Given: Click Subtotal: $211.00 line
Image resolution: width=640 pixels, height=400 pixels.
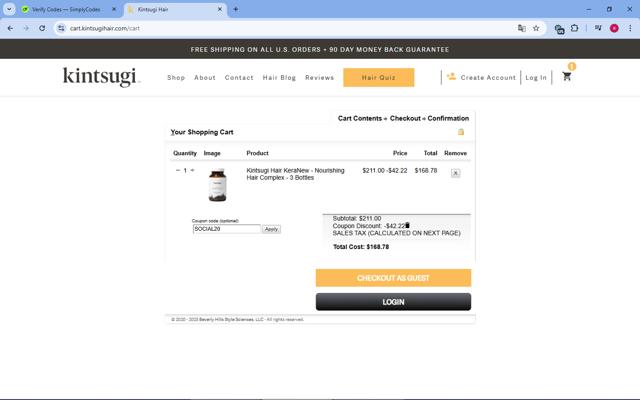Looking at the screenshot, I should click(357, 218).
